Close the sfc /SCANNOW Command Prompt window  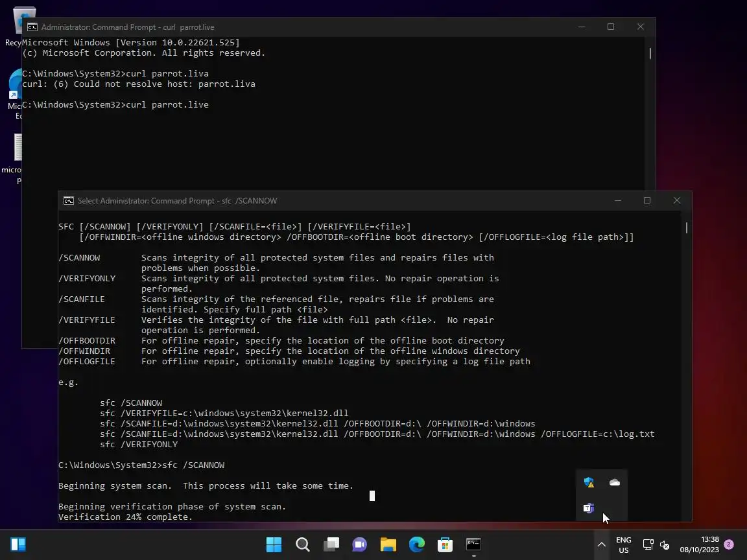pos(677,200)
